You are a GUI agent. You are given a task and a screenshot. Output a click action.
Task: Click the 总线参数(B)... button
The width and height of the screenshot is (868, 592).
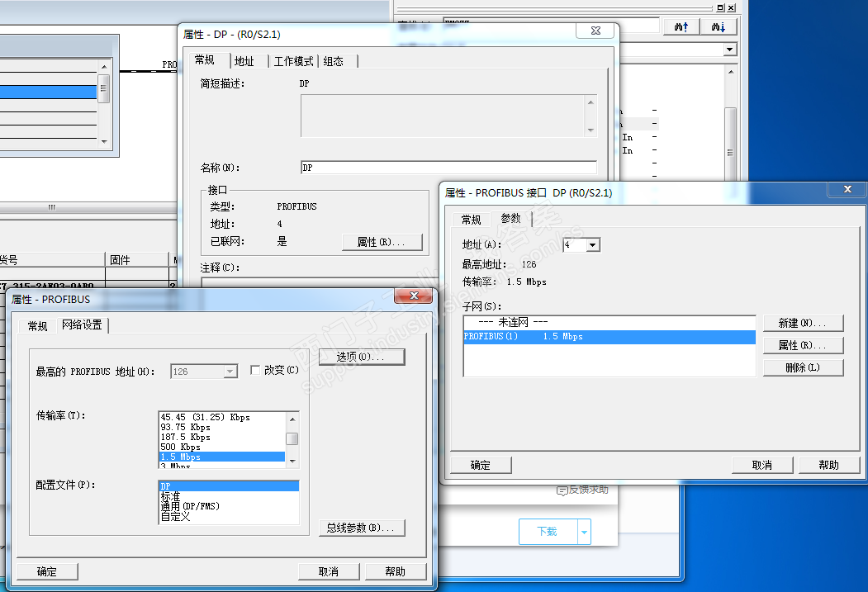click(x=362, y=528)
